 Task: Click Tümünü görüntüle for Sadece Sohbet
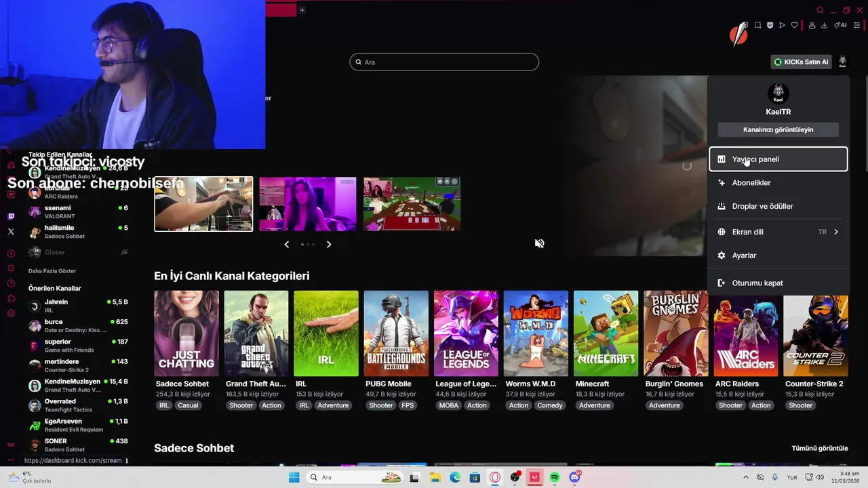[820, 448]
